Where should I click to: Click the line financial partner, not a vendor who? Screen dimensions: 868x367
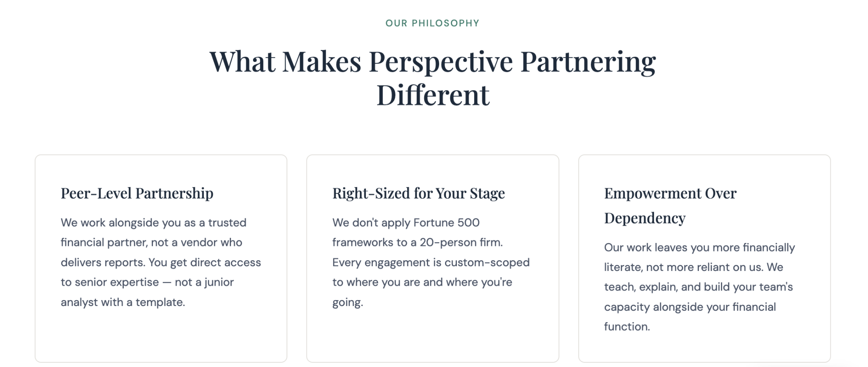151,243
